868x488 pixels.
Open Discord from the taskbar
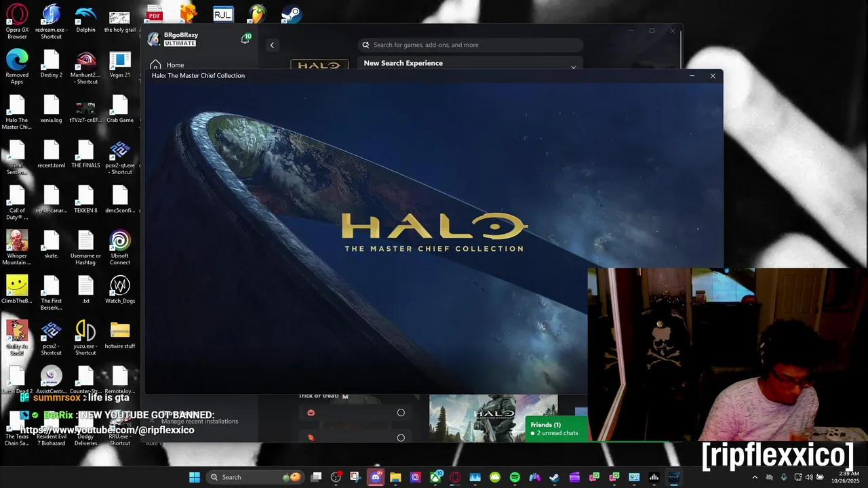point(376,477)
